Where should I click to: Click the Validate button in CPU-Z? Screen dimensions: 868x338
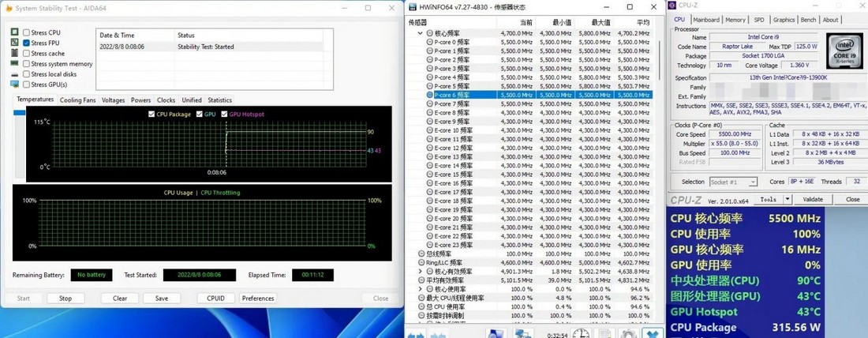point(813,200)
